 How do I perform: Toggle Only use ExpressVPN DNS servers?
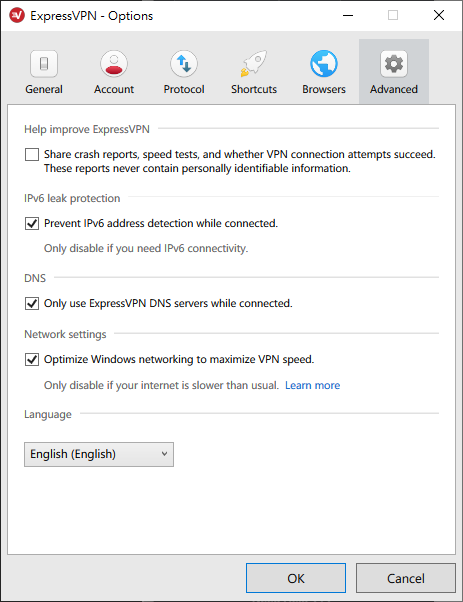pyautogui.click(x=32, y=303)
